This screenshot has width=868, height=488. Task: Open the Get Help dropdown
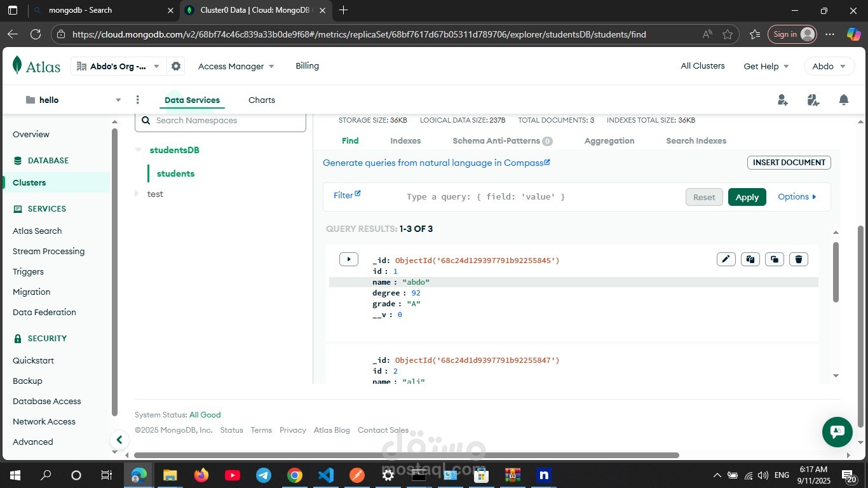coord(766,66)
